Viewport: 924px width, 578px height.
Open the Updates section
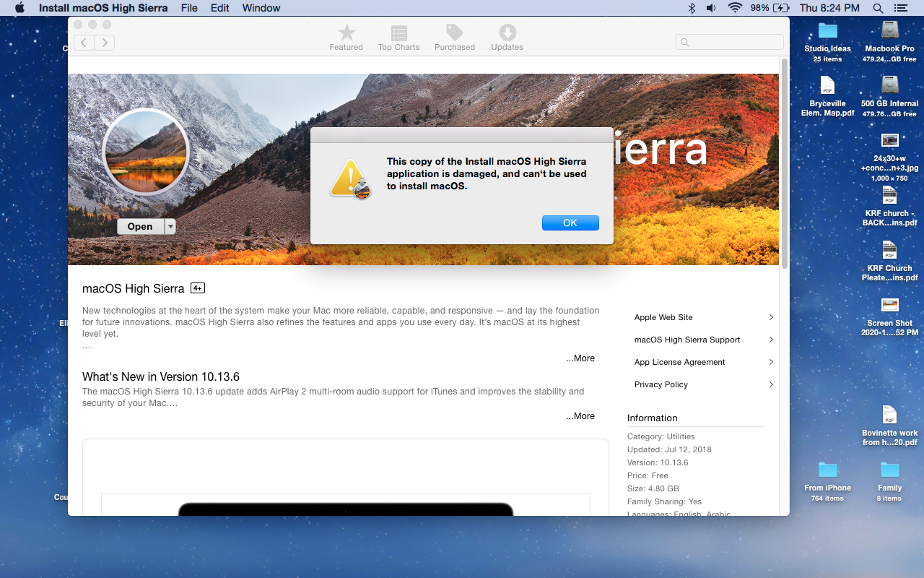point(507,38)
